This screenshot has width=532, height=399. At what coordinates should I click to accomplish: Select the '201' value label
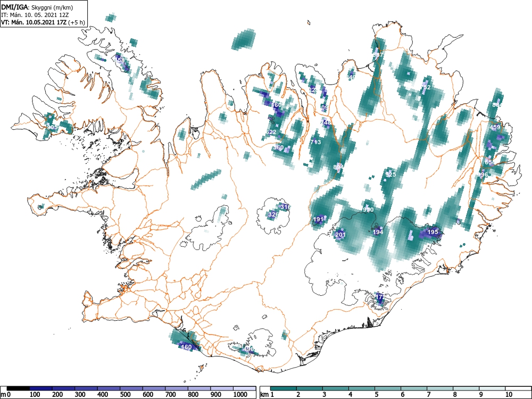340,235
